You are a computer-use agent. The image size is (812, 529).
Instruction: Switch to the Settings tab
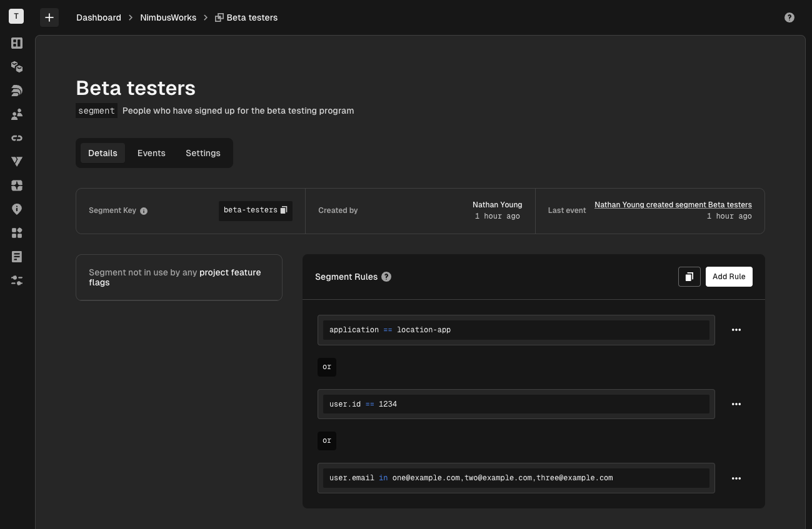point(203,153)
